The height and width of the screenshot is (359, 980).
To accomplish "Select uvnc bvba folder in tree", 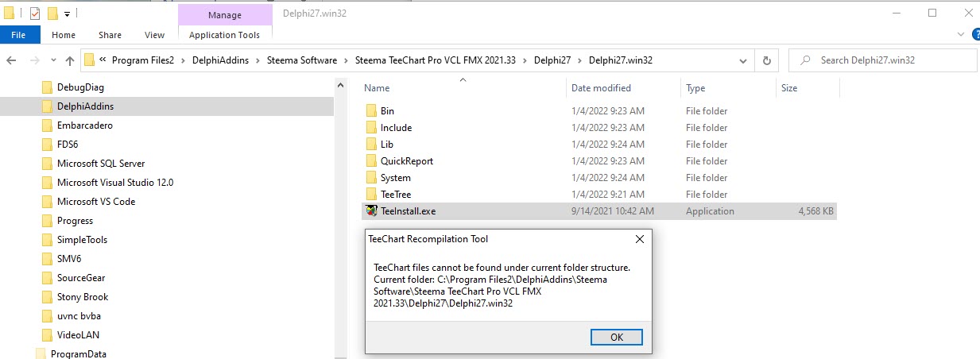I will click(x=79, y=316).
